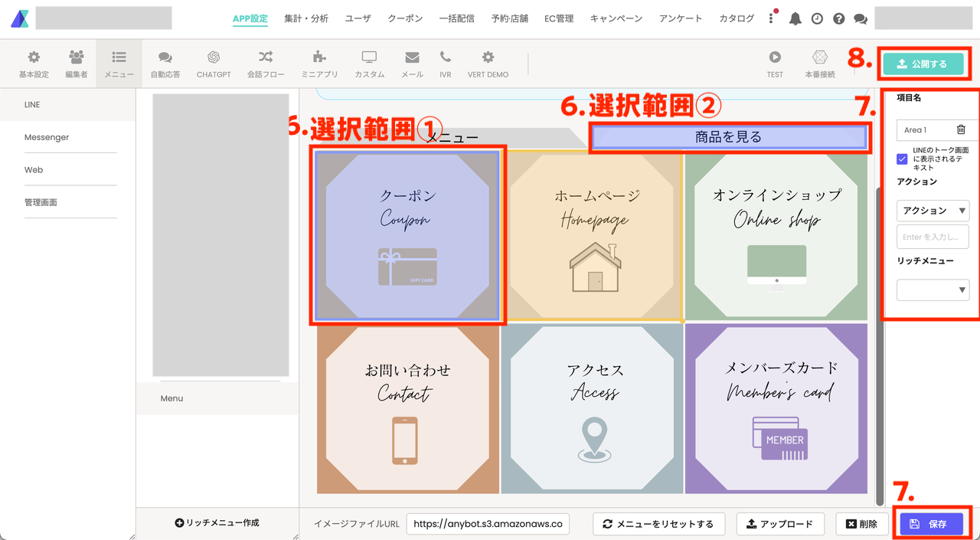
Task: Open the vertical dots more menu
Action: point(771,18)
